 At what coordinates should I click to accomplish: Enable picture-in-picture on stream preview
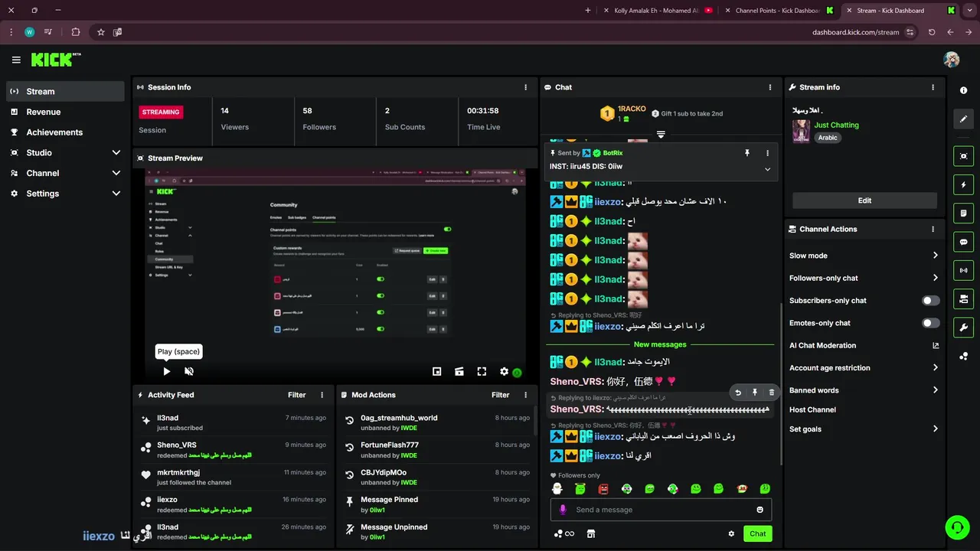(436, 371)
